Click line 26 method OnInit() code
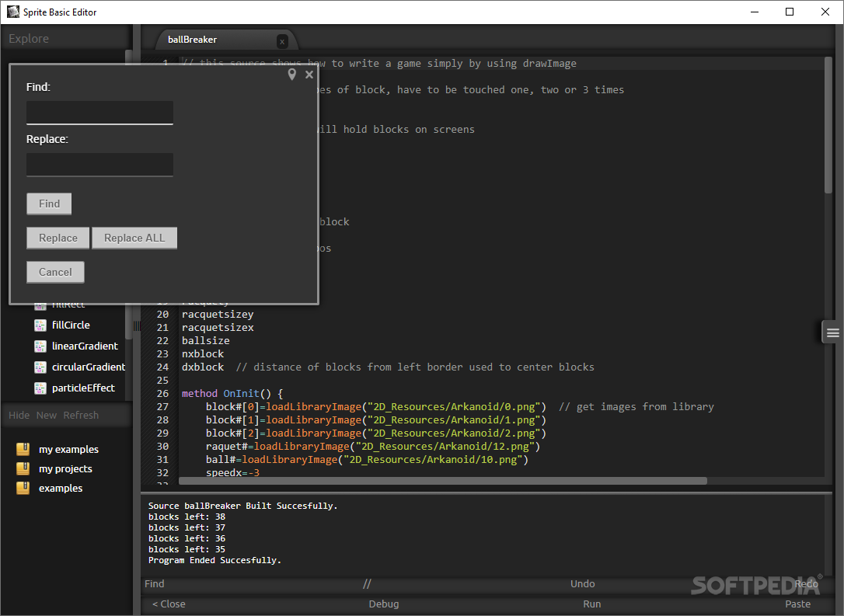Screen dimensions: 844x616 point(232,393)
